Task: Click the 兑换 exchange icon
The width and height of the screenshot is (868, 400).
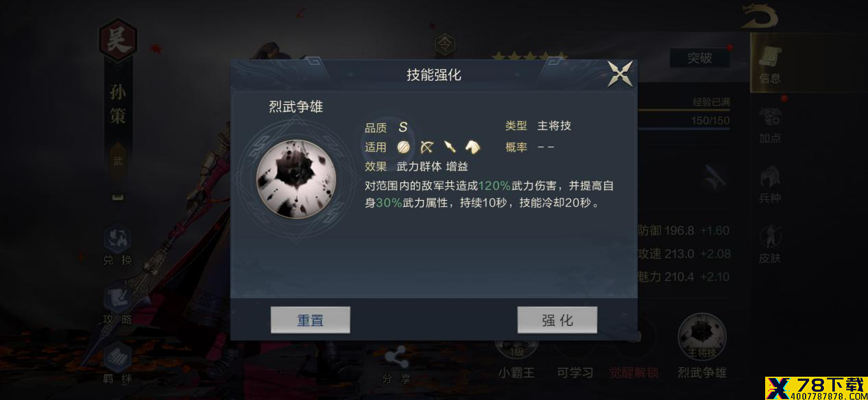Action: click(x=117, y=245)
